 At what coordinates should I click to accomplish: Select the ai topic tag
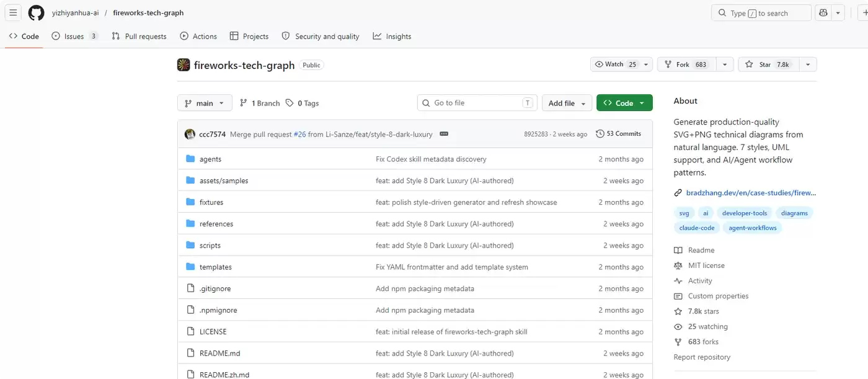[x=706, y=213]
